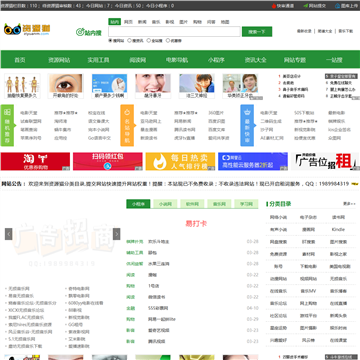The height and width of the screenshot is (360, 360).
Task: Click the blue 最新快审 crown icon
Action: [247, 112]
